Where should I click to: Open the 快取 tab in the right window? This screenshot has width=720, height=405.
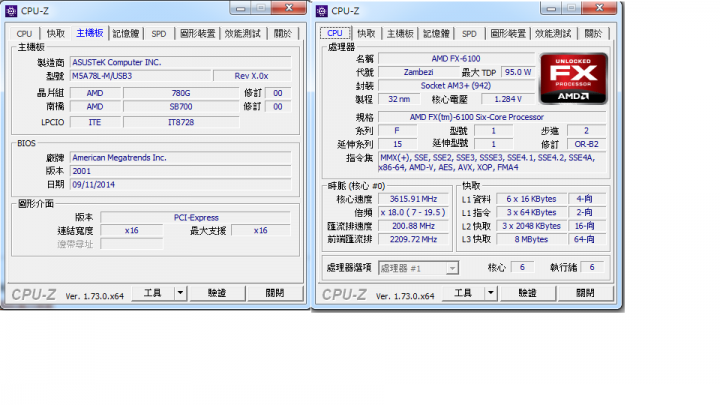coord(366,34)
